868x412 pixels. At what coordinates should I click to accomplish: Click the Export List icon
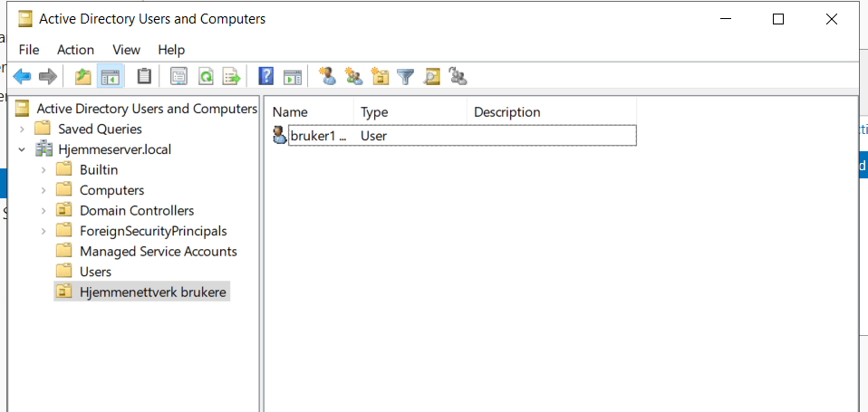pyautogui.click(x=231, y=77)
